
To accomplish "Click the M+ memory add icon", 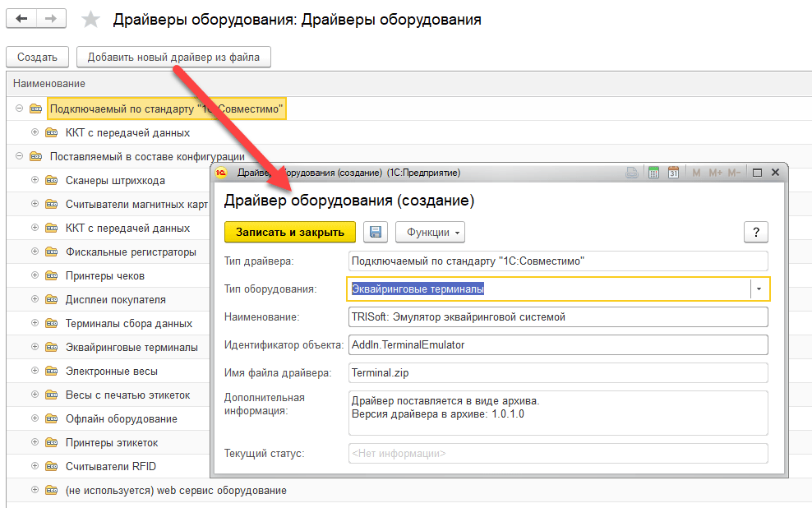I will pyautogui.click(x=714, y=173).
